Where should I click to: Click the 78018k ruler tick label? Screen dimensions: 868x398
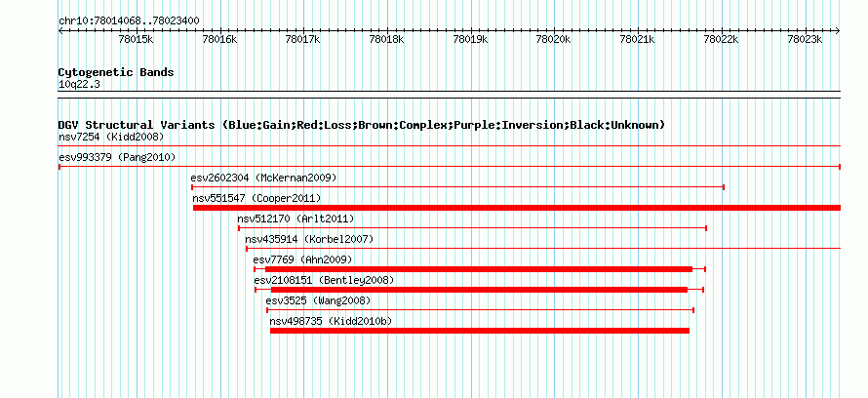386,39
